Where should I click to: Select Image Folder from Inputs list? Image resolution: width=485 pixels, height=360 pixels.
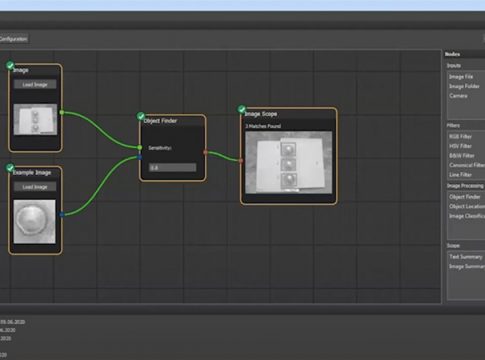[464, 86]
